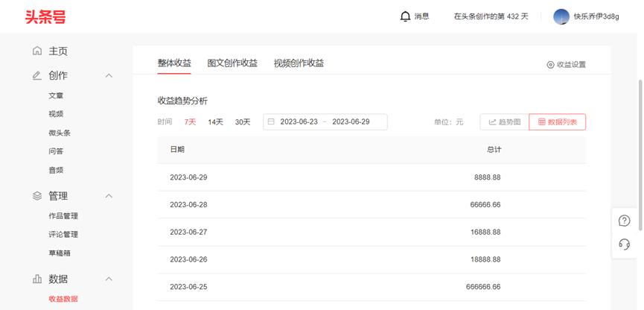Open 评论管理 in the sidebar
Viewport: 644px width, 310px height.
(63, 234)
